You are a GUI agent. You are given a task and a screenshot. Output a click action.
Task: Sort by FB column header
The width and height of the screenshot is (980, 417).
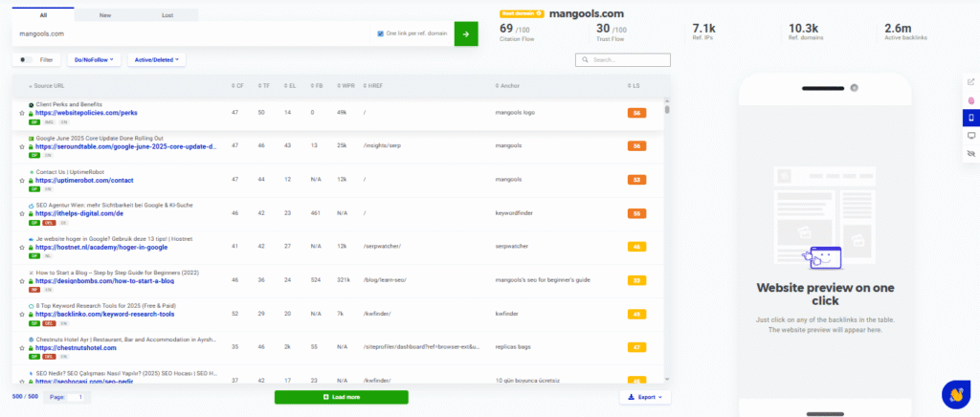coord(316,85)
